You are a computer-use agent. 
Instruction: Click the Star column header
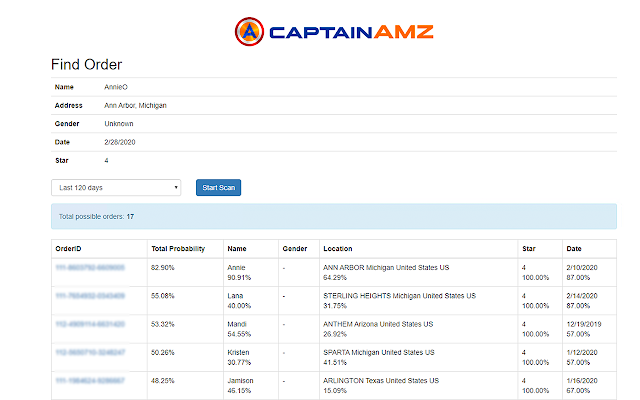coord(540,249)
